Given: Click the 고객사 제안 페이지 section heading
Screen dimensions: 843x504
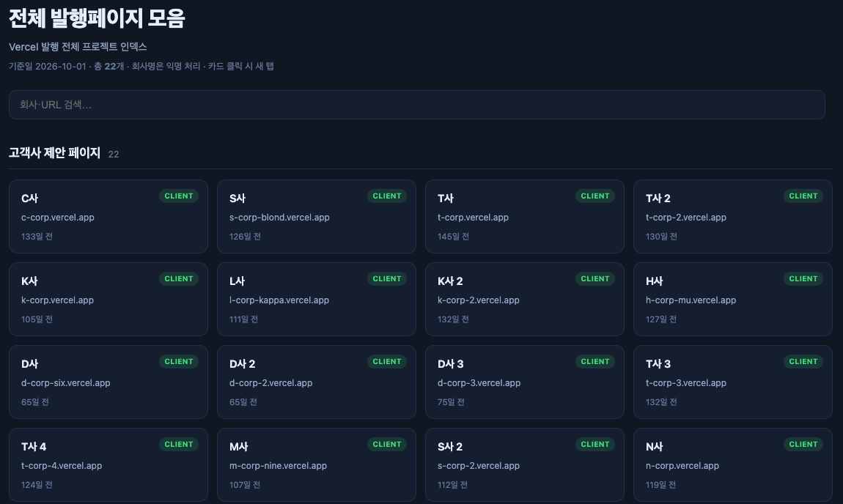Looking at the screenshot, I should [x=55, y=153].
